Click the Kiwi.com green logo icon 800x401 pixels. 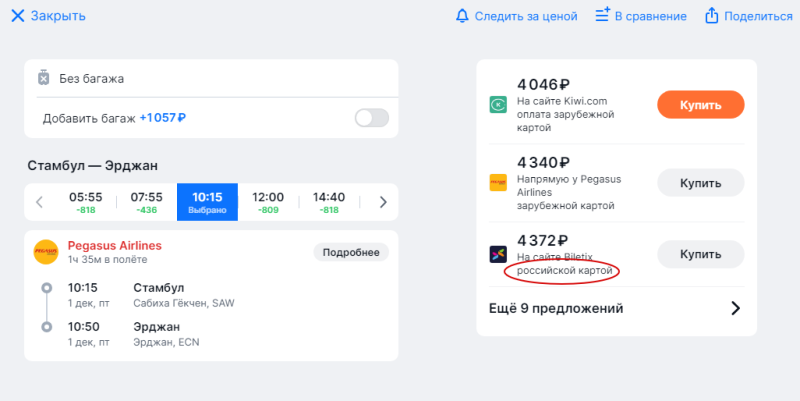point(497,104)
